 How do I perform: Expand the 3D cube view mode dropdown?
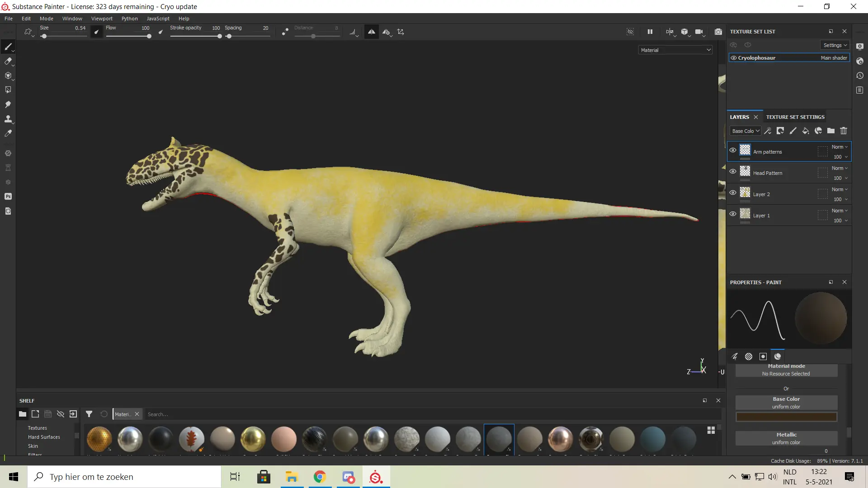[x=685, y=32]
